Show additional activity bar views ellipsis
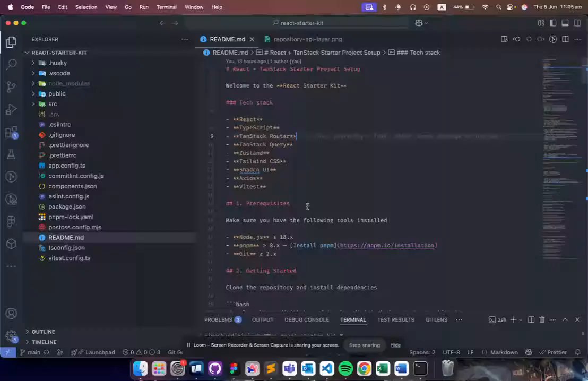Viewport: 588px width, 381px height. (11, 266)
